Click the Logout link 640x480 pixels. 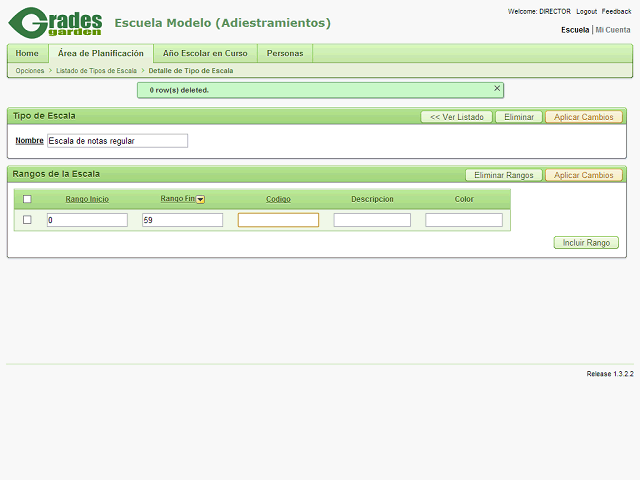pyautogui.click(x=587, y=11)
